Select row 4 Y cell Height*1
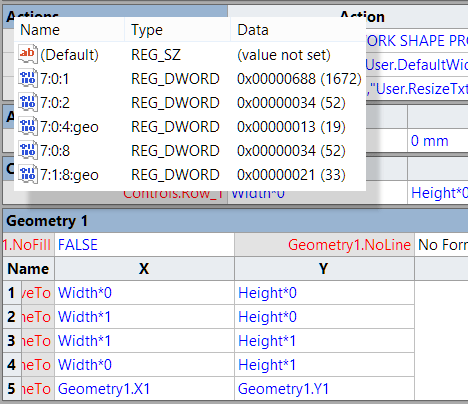The image size is (468, 404). click(324, 365)
